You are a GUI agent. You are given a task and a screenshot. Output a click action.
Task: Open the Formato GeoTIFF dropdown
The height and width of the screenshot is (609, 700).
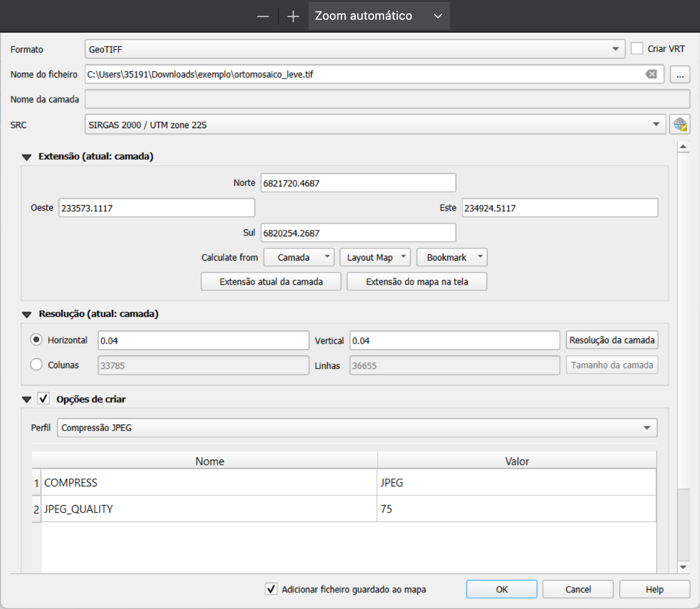point(354,49)
